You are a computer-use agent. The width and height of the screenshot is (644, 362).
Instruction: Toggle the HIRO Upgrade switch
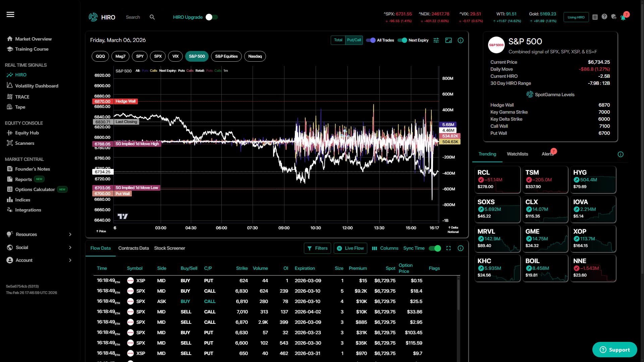(x=212, y=17)
